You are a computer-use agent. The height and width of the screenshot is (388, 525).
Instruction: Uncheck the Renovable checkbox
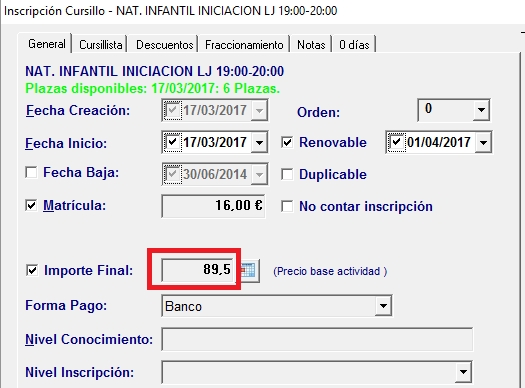[x=287, y=142]
